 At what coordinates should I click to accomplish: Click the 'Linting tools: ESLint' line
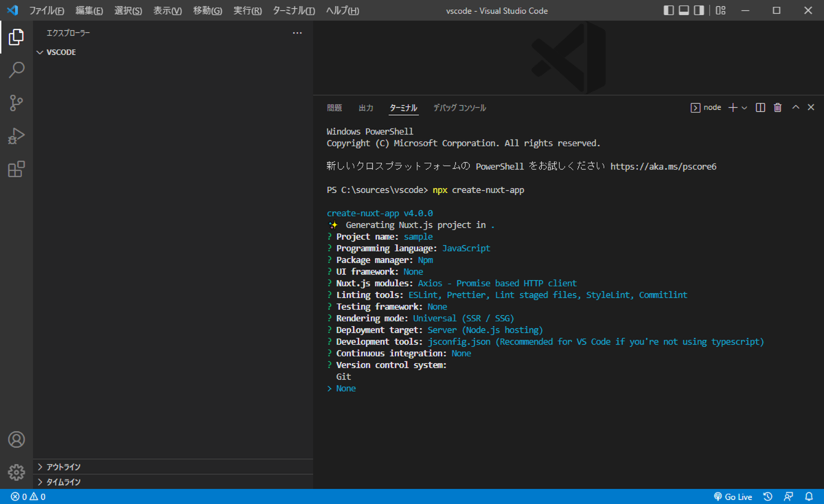click(507, 295)
